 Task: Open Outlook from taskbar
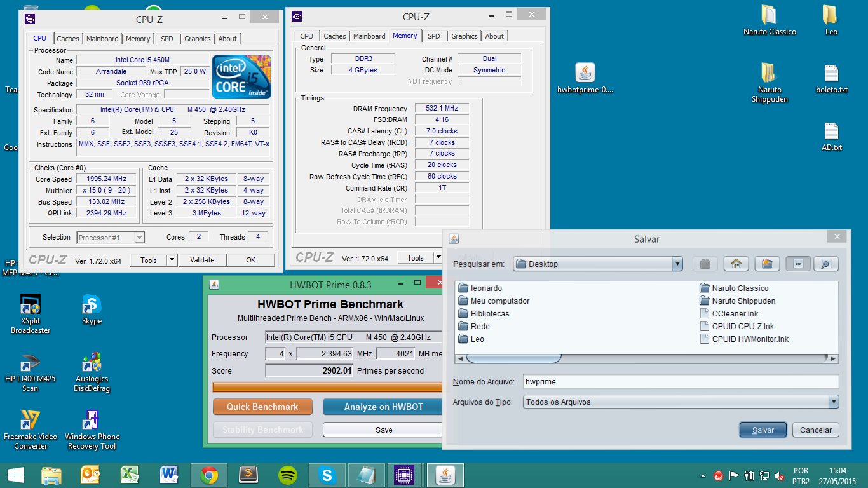[x=91, y=475]
